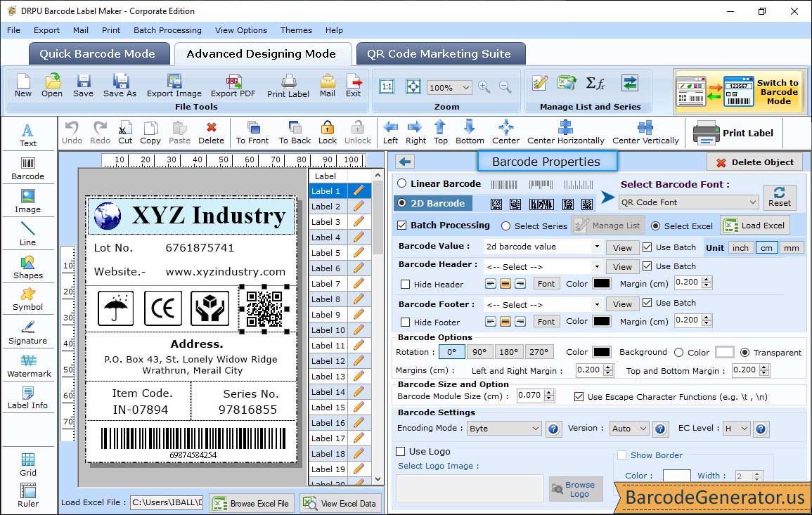Insert a Symbol from sidebar
This screenshot has width=812, height=515.
pyautogui.click(x=28, y=299)
